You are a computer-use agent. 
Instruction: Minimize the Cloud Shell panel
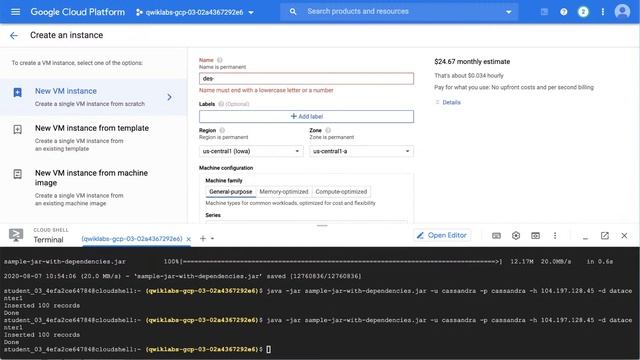point(585,237)
